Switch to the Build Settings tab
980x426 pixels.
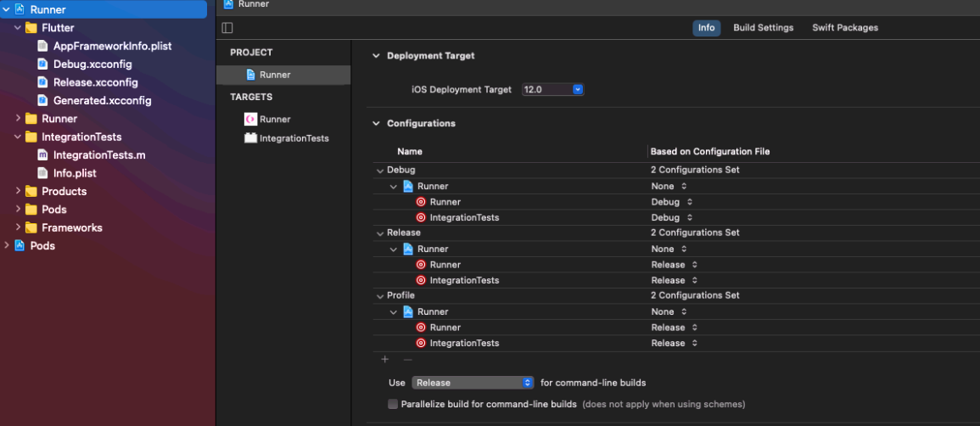click(x=763, y=28)
